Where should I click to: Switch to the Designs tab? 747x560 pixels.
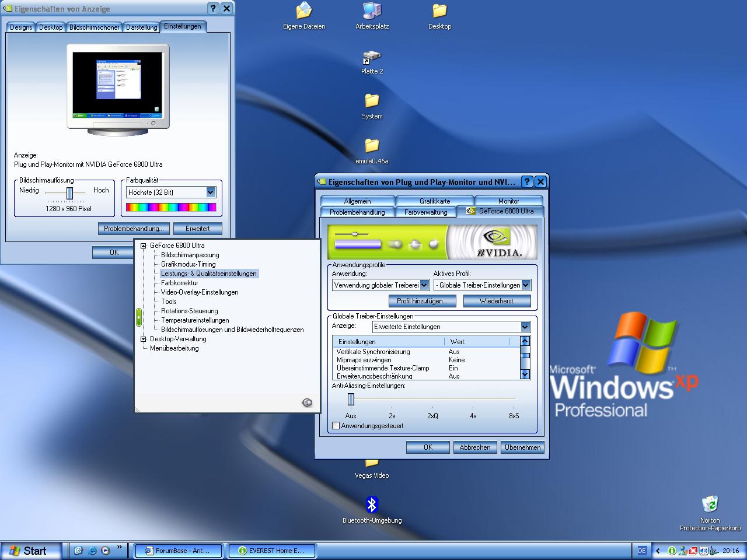click(x=21, y=27)
